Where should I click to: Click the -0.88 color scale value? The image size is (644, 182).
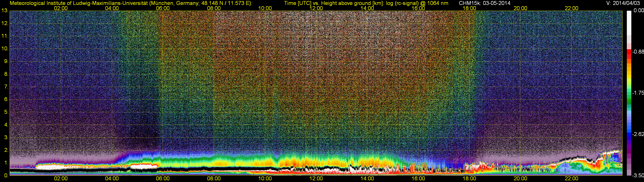coord(638,52)
